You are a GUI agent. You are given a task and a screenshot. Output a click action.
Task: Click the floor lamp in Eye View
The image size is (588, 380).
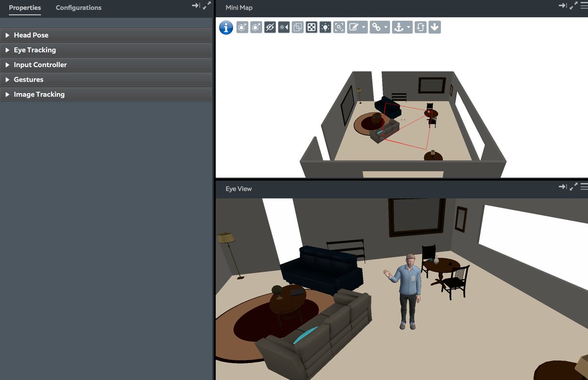point(230,255)
